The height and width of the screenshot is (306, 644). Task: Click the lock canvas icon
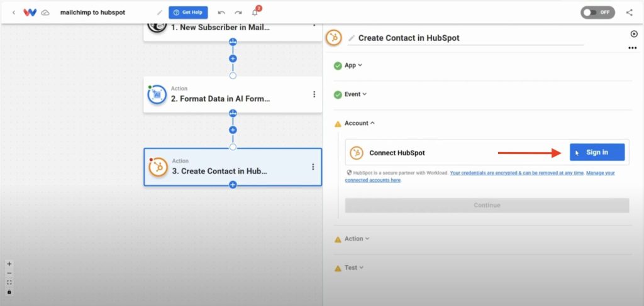click(x=9, y=292)
